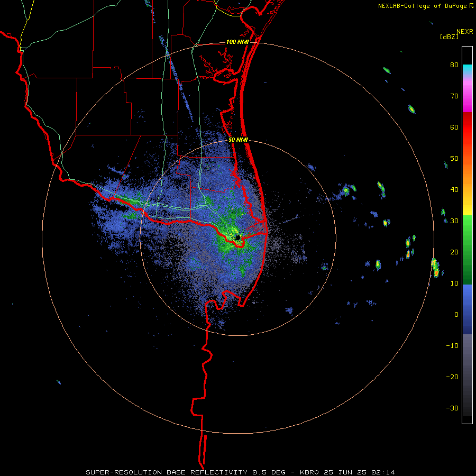This screenshot has width=476, height=476.
Task: Click the 50 value on the dBZ scale
Action: click(454, 159)
